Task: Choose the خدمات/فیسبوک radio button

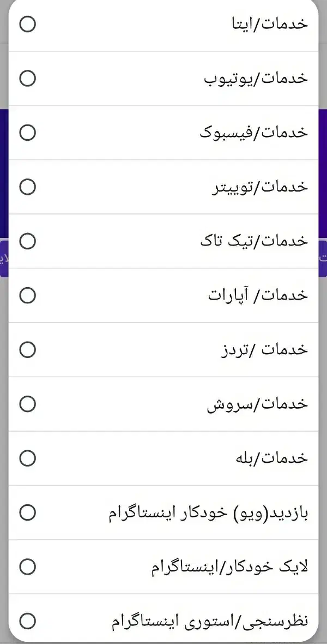Action: tap(27, 133)
